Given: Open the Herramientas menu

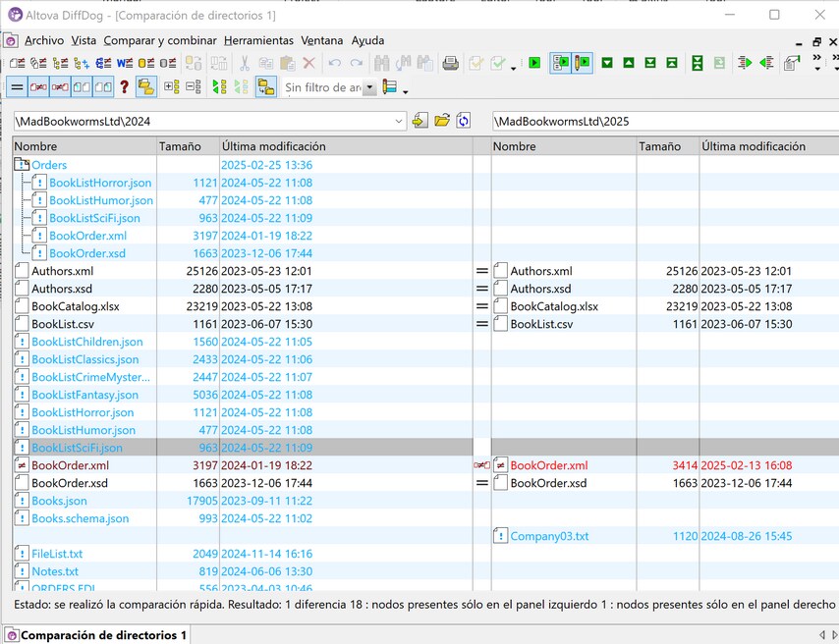Looking at the screenshot, I should 258,40.
